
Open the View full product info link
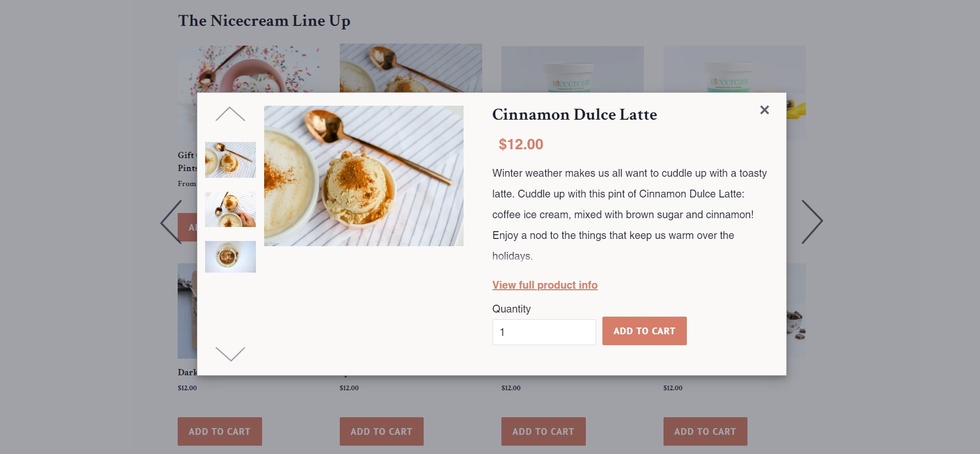(545, 285)
